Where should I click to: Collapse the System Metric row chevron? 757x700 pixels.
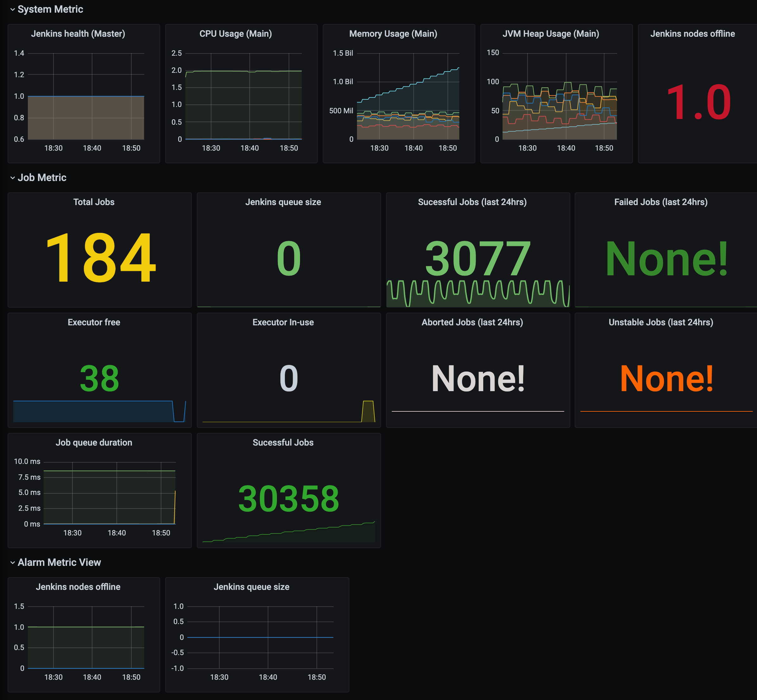click(13, 9)
